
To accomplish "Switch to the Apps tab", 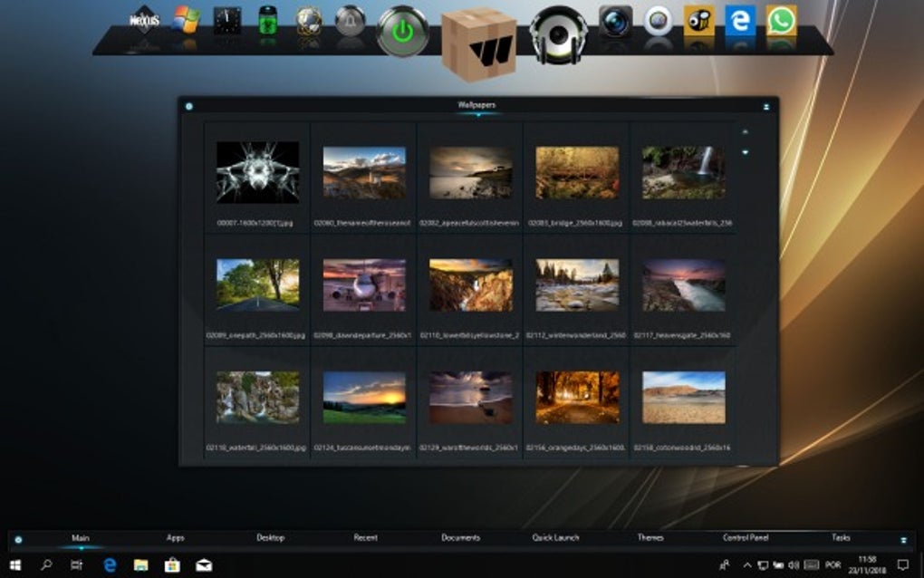I will pos(175,538).
